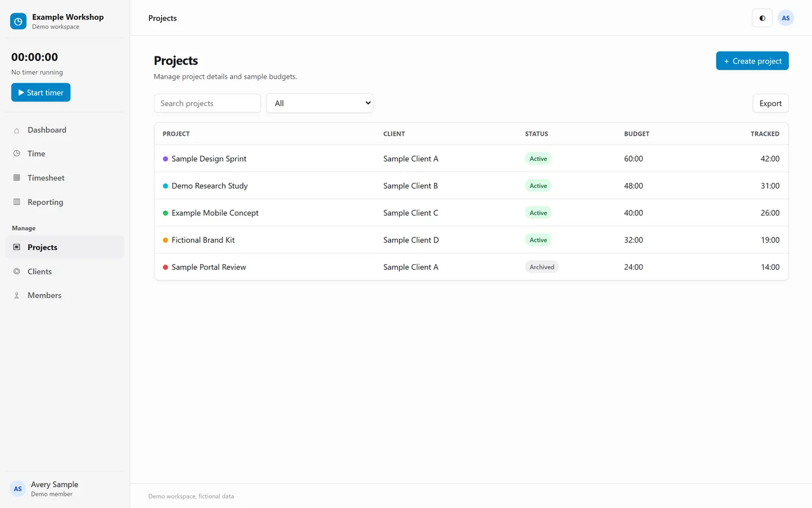Click the Reporting chart icon in the sidebar
Image resolution: width=812 pixels, height=508 pixels.
16,202
